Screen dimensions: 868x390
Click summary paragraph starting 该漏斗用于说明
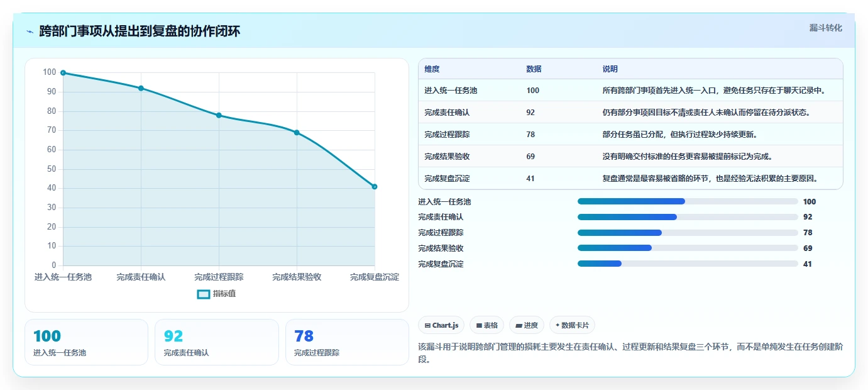click(x=630, y=353)
